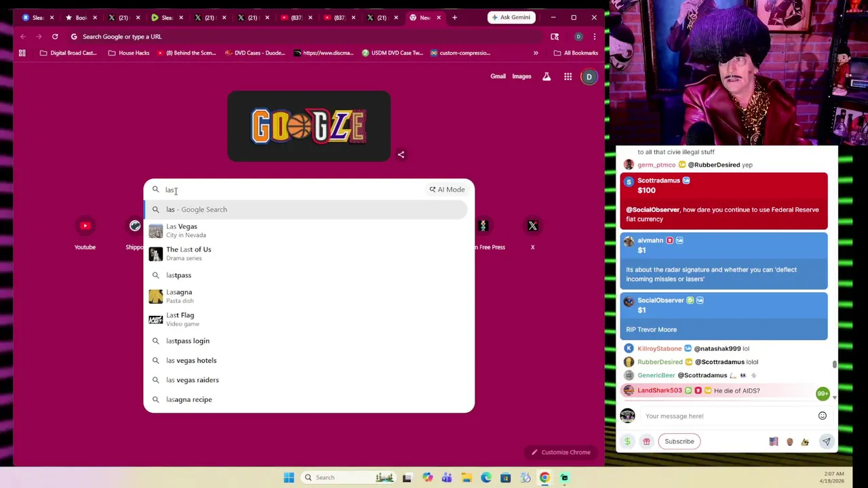
Task: Open Google account avatar D on page
Action: tap(589, 77)
